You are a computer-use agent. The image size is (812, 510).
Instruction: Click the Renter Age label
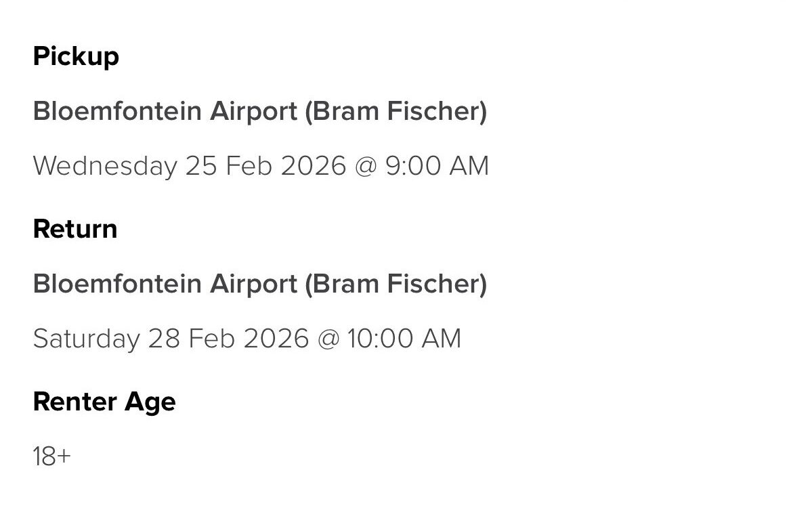pyautogui.click(x=104, y=402)
